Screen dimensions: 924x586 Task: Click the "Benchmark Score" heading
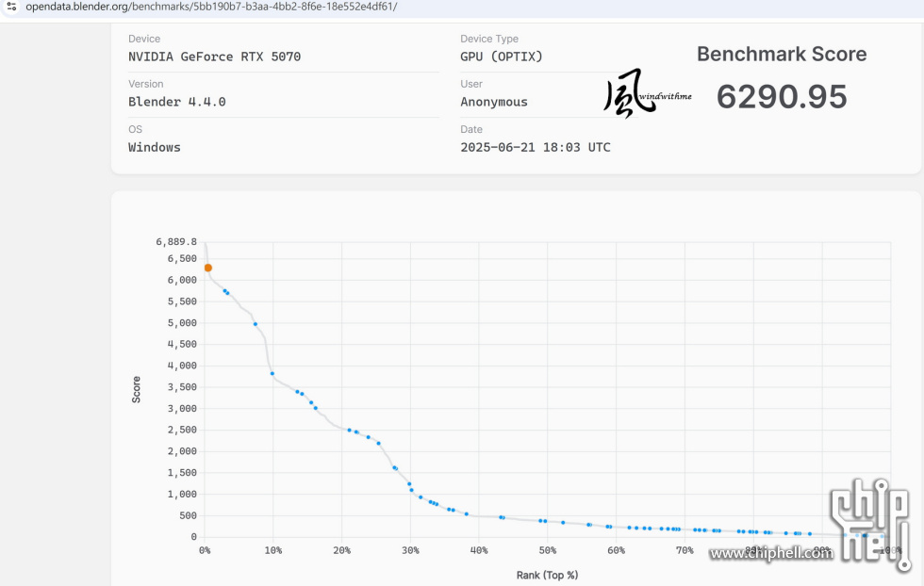pos(782,55)
